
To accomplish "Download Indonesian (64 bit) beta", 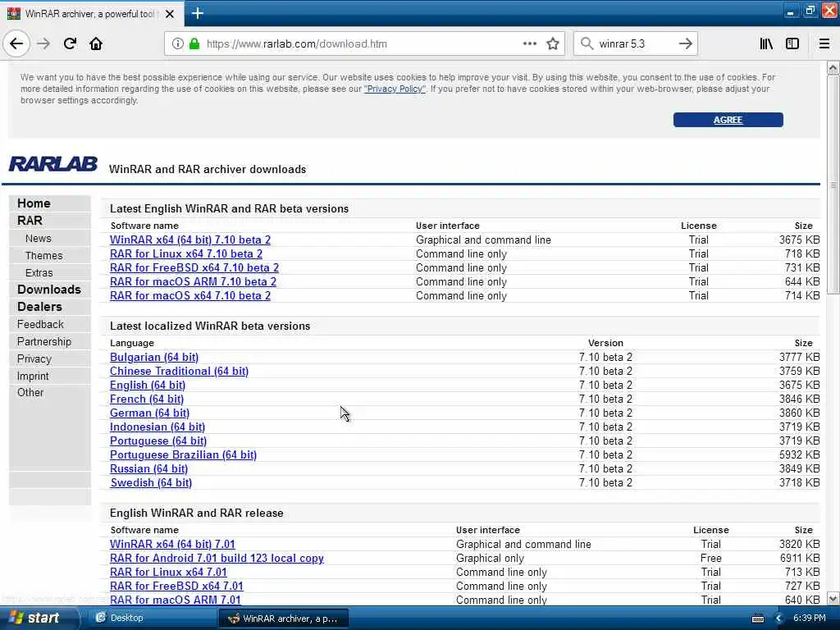I will coord(157,427).
